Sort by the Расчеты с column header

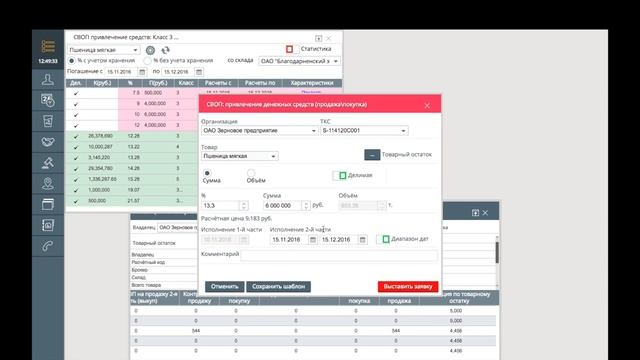[218, 83]
